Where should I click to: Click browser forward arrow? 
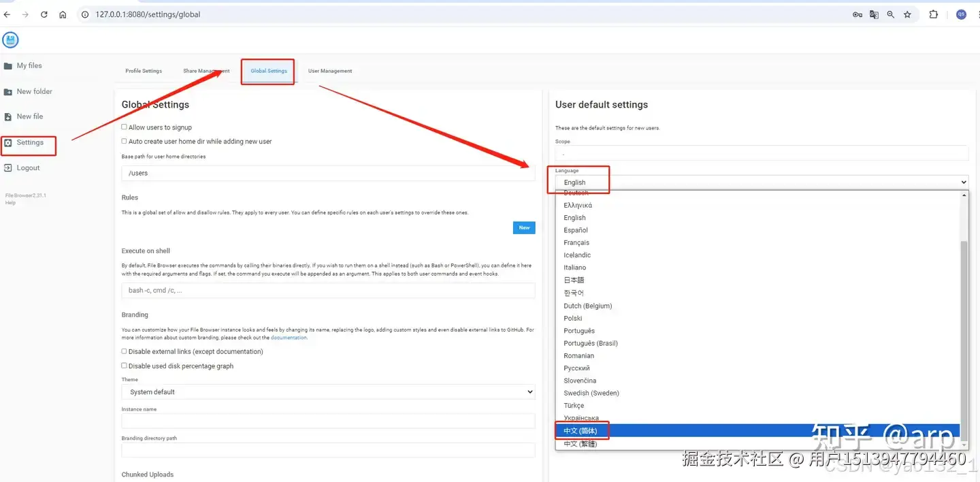coord(25,14)
